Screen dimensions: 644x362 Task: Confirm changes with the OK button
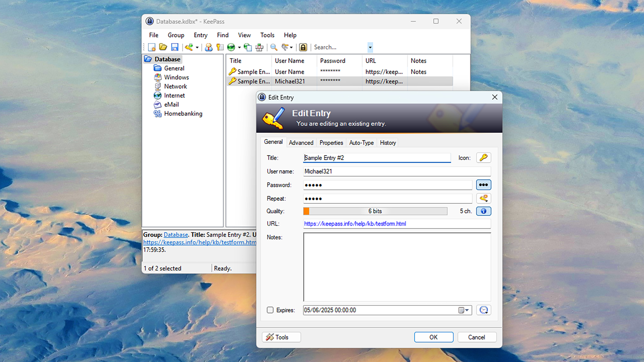click(x=433, y=337)
